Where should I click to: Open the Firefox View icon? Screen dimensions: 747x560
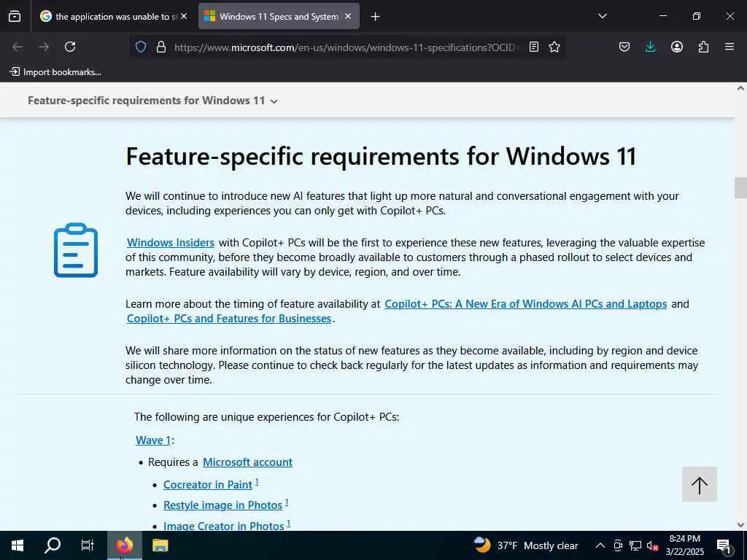tap(15, 16)
